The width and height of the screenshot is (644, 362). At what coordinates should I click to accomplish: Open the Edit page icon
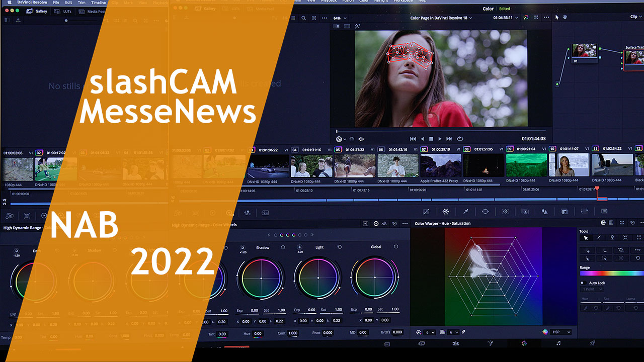(x=455, y=343)
